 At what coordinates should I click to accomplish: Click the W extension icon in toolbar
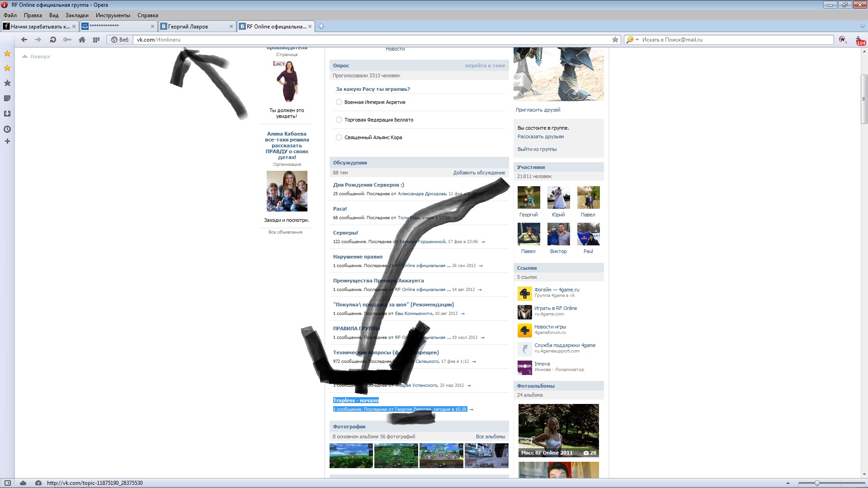coord(843,40)
